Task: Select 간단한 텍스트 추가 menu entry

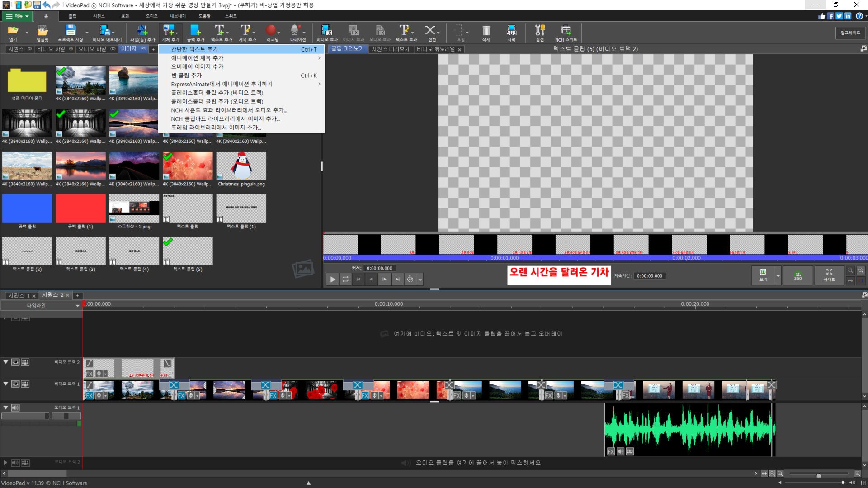Action: click(x=241, y=49)
